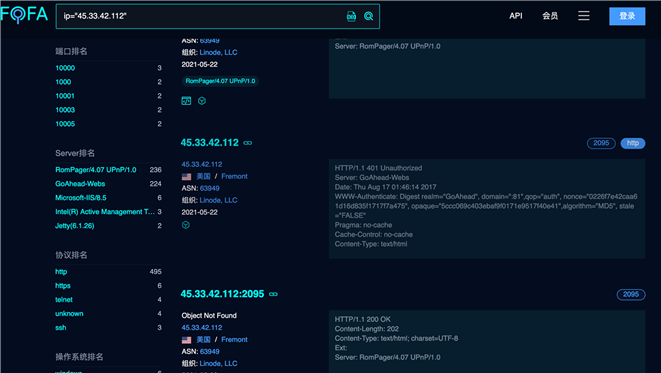Image resolution: width=661 pixels, height=373 pixels.
Task: Click the Server排名 section heading
Action: coord(75,153)
